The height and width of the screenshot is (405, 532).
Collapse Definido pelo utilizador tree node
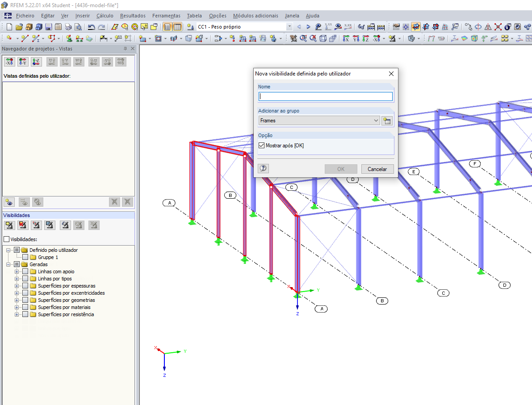click(x=8, y=250)
